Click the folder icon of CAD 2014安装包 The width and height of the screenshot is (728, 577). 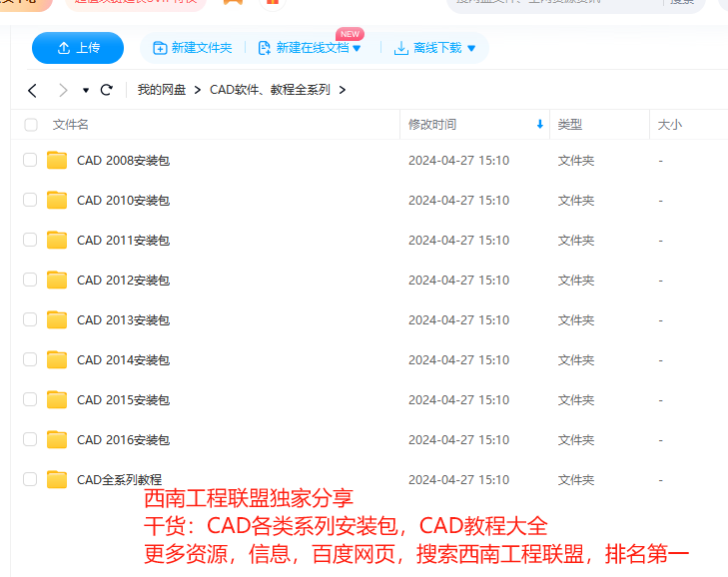point(57,359)
